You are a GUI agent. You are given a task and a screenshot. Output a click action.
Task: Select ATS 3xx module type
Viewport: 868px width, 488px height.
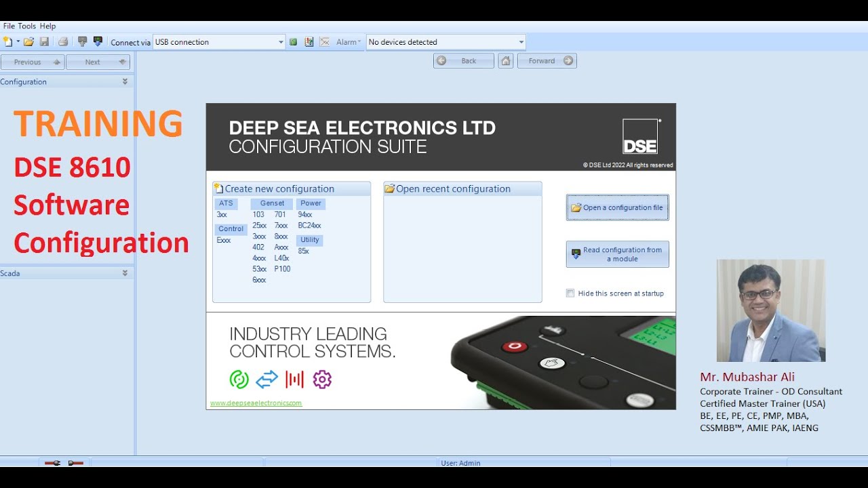(222, 215)
